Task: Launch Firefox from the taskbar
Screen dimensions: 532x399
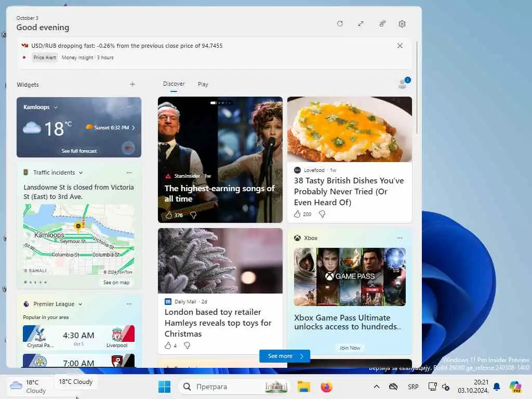Action: 326,387
